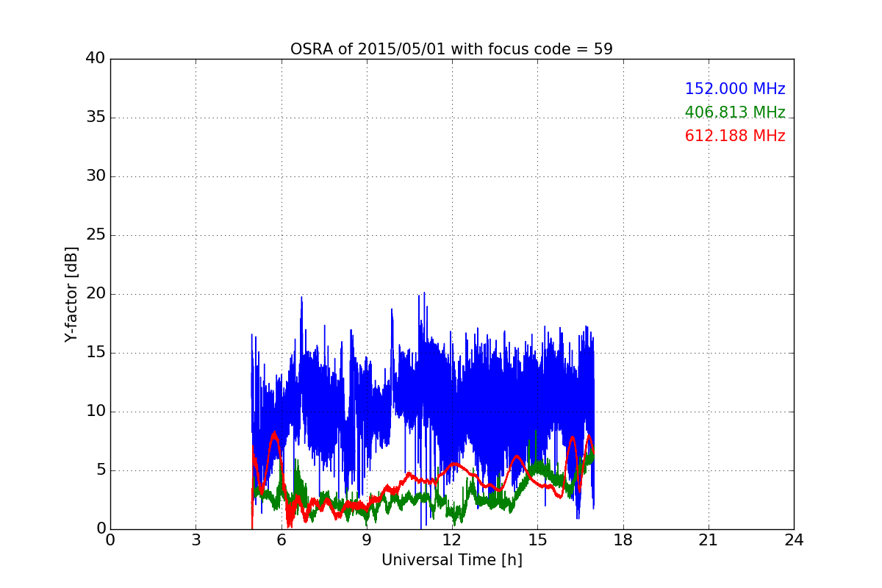Select the blue '152.000 MHz' legend label

click(x=735, y=89)
